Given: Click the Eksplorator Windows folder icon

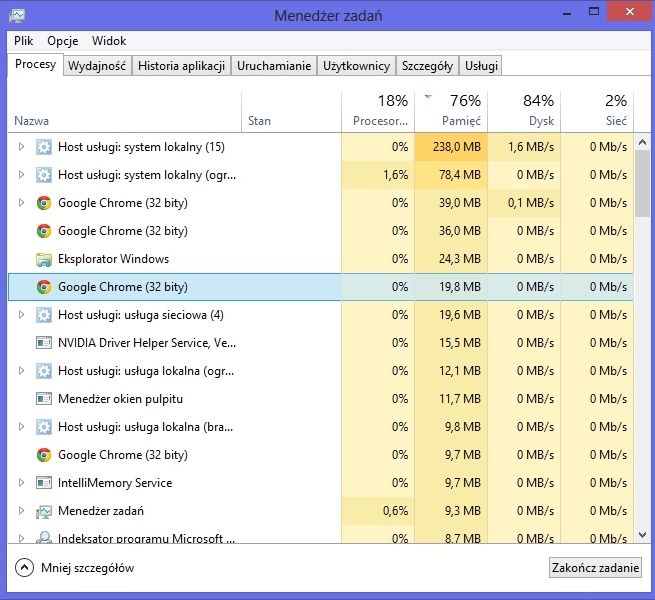Looking at the screenshot, I should [x=44, y=259].
